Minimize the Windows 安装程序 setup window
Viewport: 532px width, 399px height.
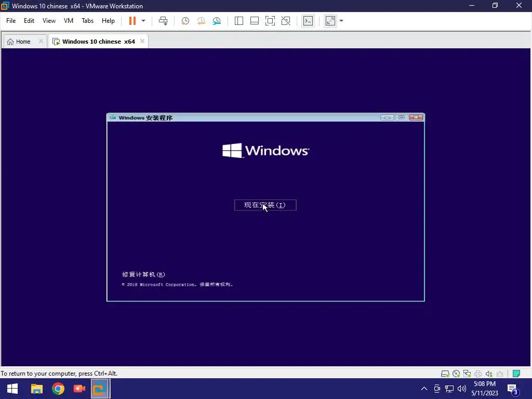point(387,117)
